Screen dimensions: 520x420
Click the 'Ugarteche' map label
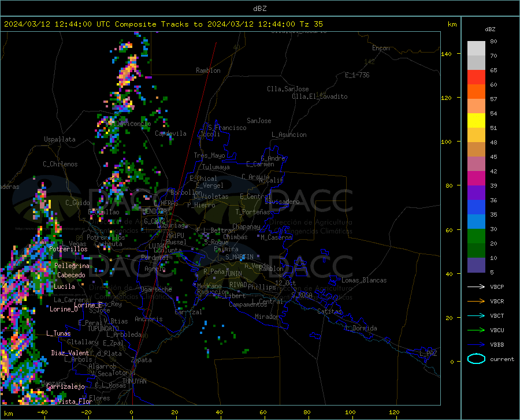click(156, 289)
